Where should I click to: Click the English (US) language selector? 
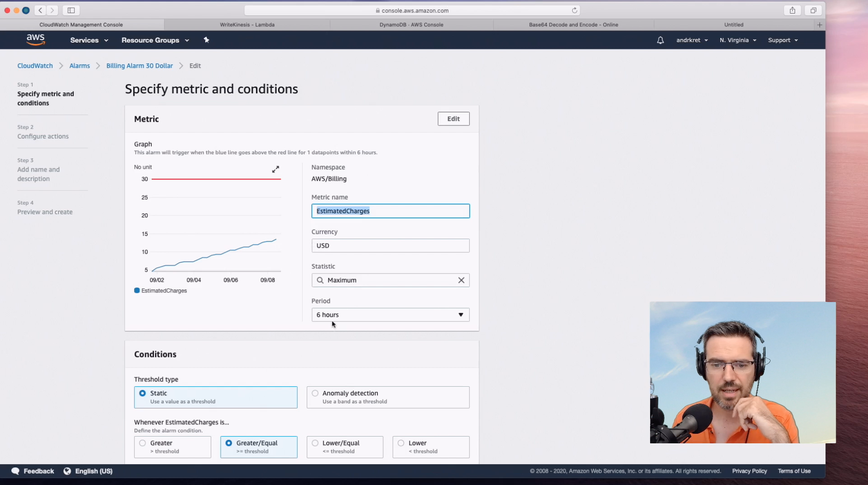tap(93, 471)
